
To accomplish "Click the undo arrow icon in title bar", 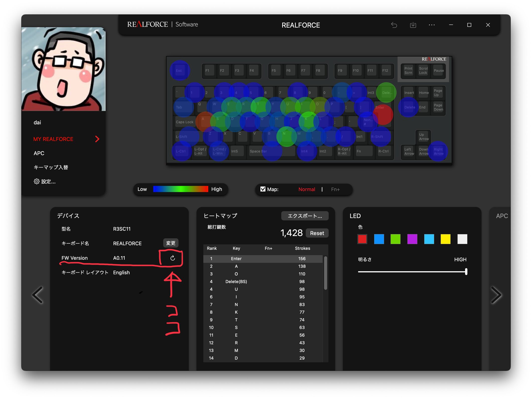I will point(394,25).
